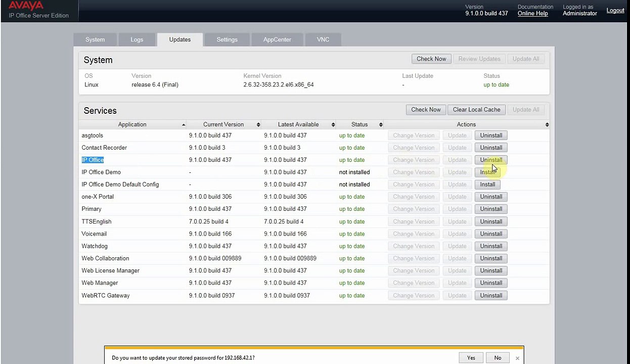Viewport: 630px width, 364px height.
Task: Close the password update prompt
Action: point(517,358)
